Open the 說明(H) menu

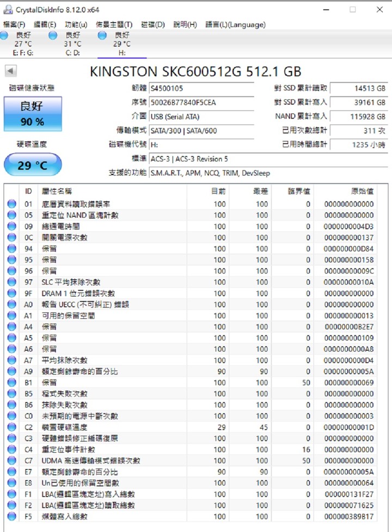(185, 25)
